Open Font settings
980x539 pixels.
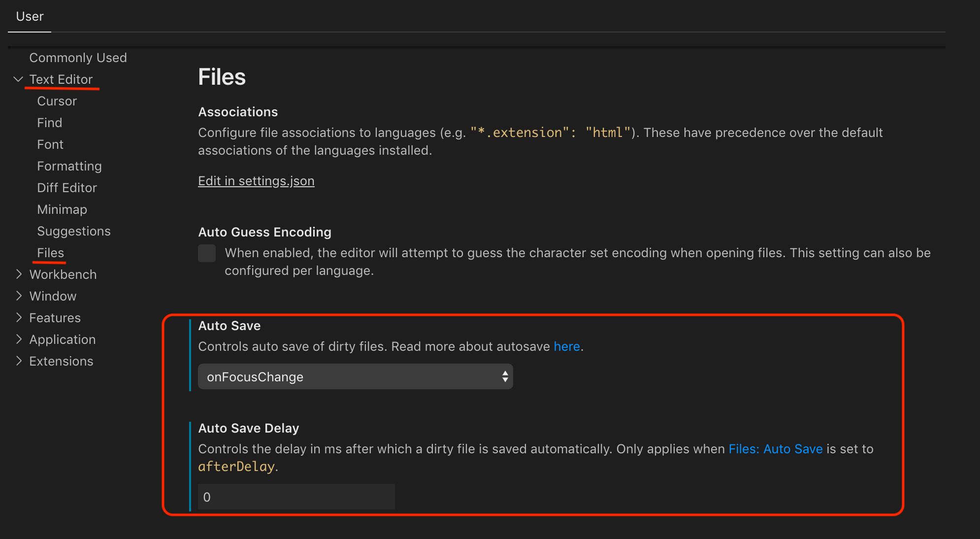click(x=50, y=144)
